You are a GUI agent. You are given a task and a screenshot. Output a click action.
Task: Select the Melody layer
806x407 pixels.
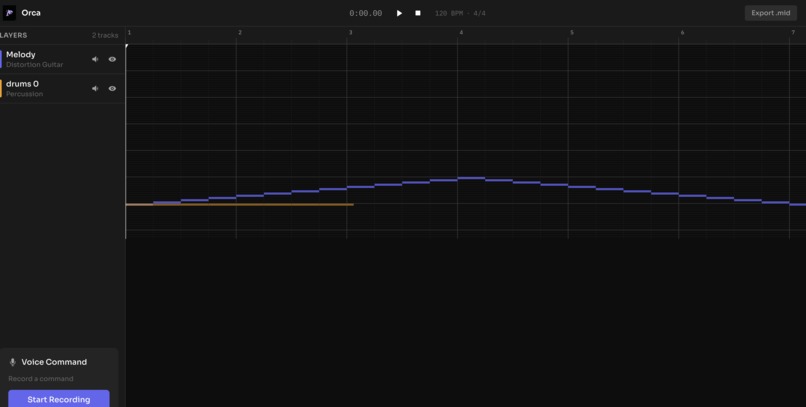pyautogui.click(x=62, y=59)
